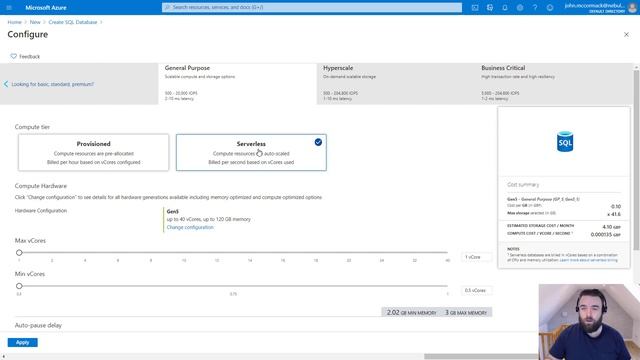Click the 3 GB MAX MEMORY label
640x360 pixels.
click(x=466, y=312)
